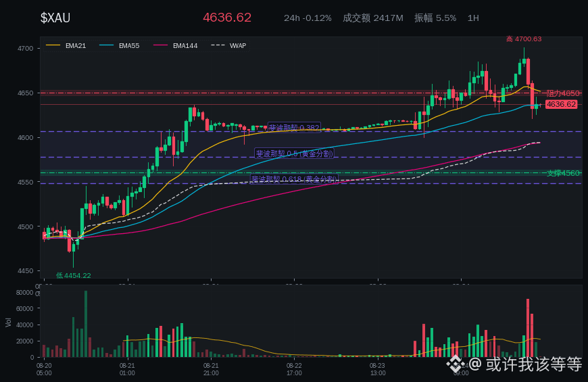Viewport: 588px width, 382px height.
Task: Click the 4550 price axis tick
Action: coord(26,182)
